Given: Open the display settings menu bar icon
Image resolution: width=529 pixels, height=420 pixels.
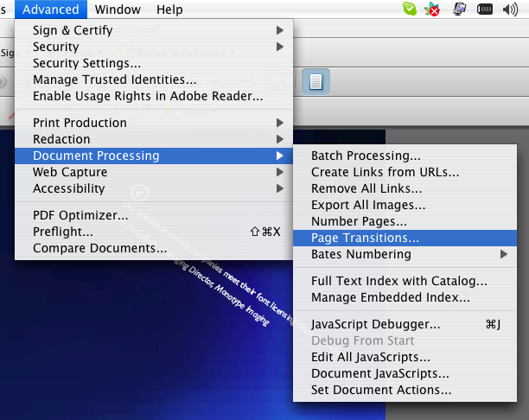Looking at the screenshot, I should (460, 10).
